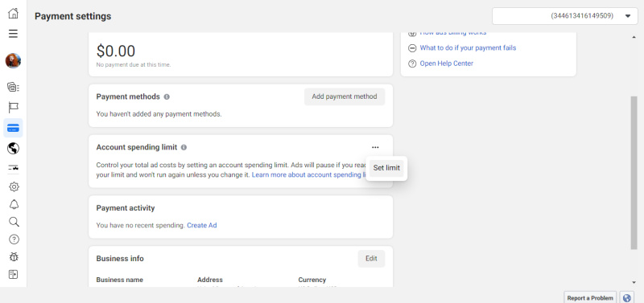The width and height of the screenshot is (644, 303).
Task: Open the help question mark in sidebar
Action: pyautogui.click(x=14, y=240)
